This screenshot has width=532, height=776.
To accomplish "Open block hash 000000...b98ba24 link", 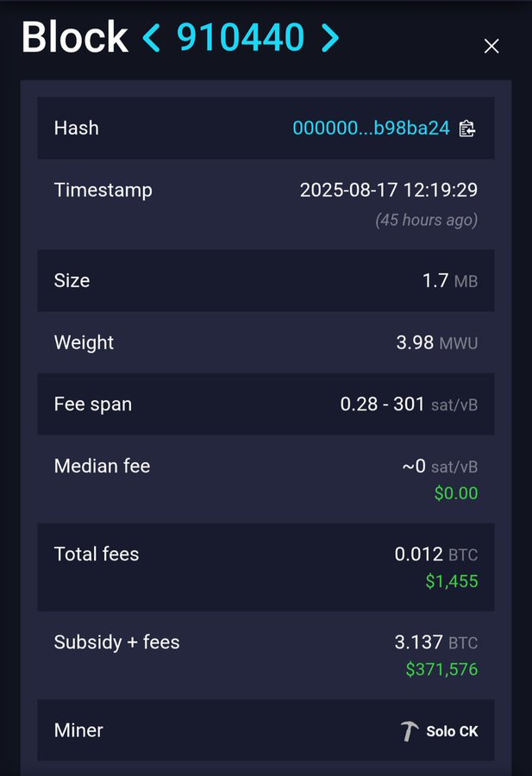I will tap(371, 128).
